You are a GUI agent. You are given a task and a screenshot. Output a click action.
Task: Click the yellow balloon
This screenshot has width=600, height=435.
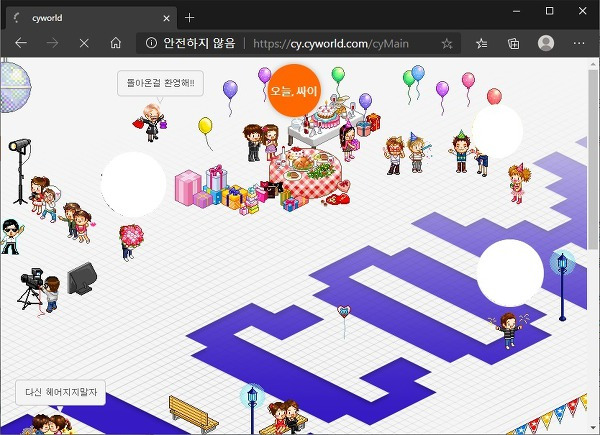tap(205, 126)
